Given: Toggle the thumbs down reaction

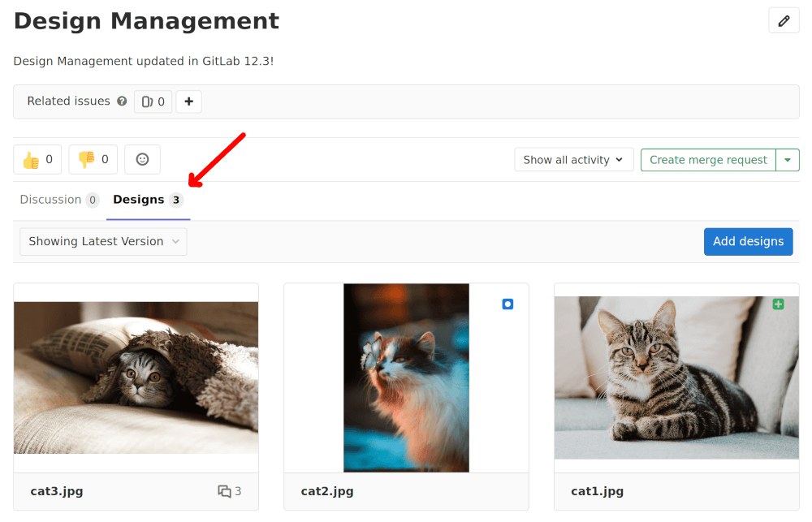Looking at the screenshot, I should [x=92, y=159].
